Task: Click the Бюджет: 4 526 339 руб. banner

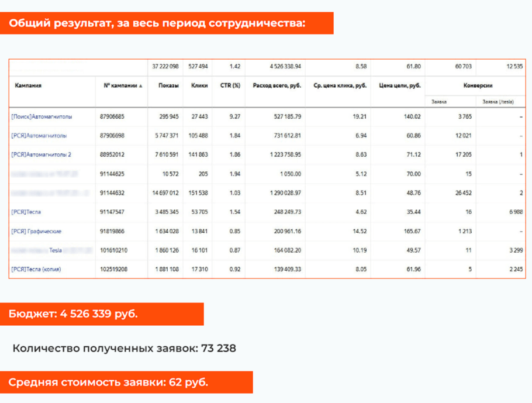Action: click(x=102, y=314)
